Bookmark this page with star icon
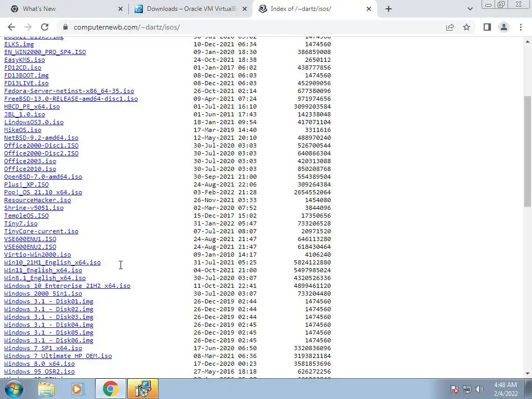The image size is (532, 399). click(x=467, y=27)
